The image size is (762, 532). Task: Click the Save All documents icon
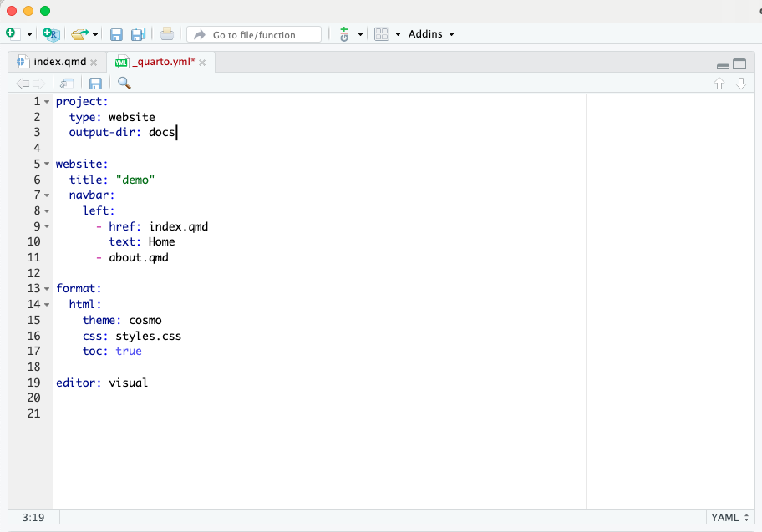(x=138, y=34)
